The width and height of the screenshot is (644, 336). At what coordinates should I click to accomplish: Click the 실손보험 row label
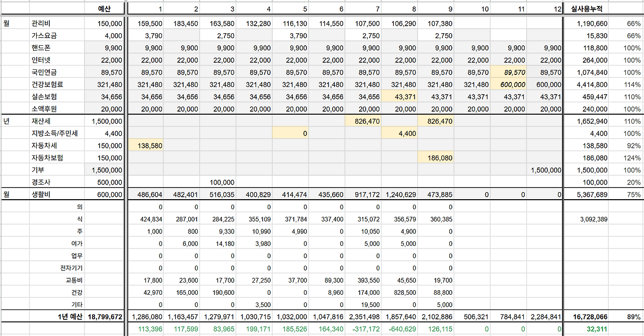[x=44, y=97]
